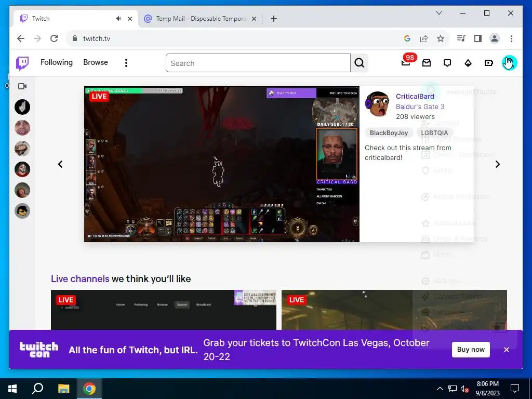
Task: View site info via the lock icon
Action: (x=75, y=38)
